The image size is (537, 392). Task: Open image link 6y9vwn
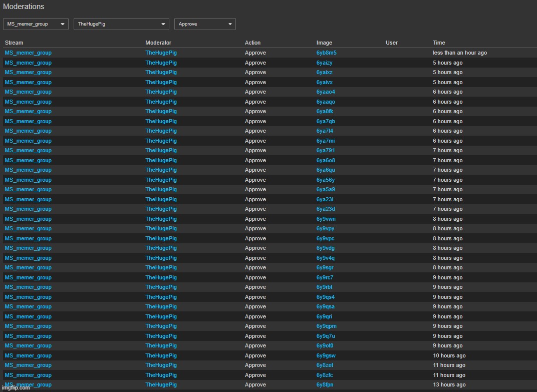click(x=326, y=219)
